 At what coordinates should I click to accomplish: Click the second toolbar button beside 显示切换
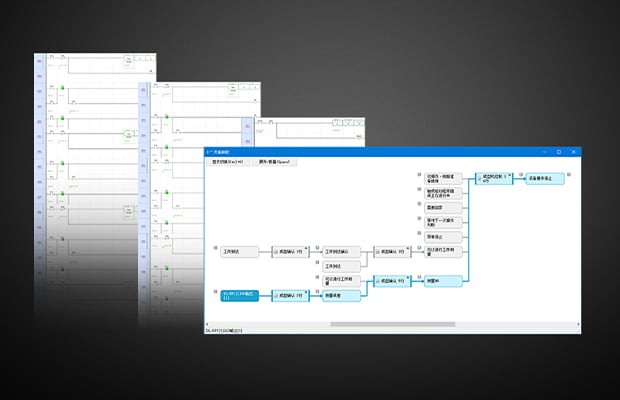(274, 160)
